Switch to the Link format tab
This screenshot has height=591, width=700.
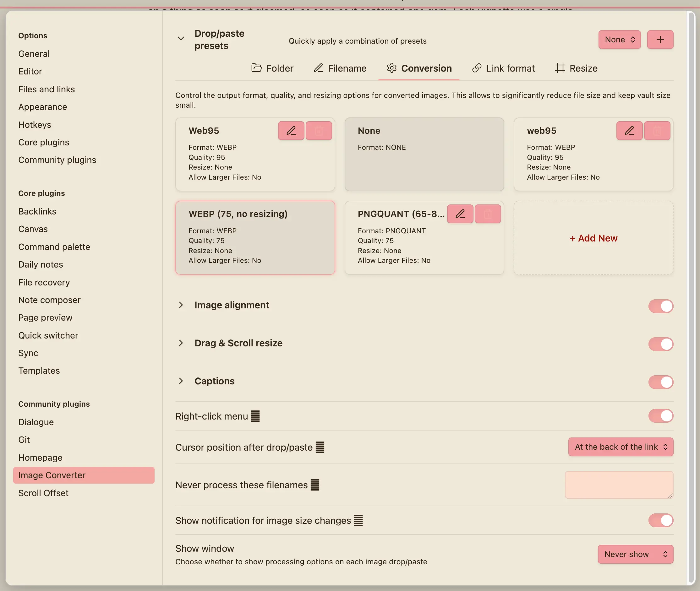[x=503, y=68]
